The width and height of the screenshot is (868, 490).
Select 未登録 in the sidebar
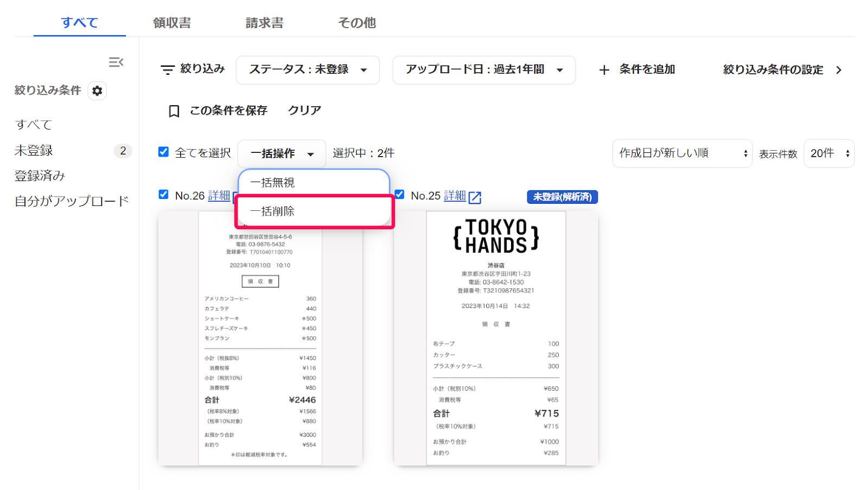click(x=34, y=151)
